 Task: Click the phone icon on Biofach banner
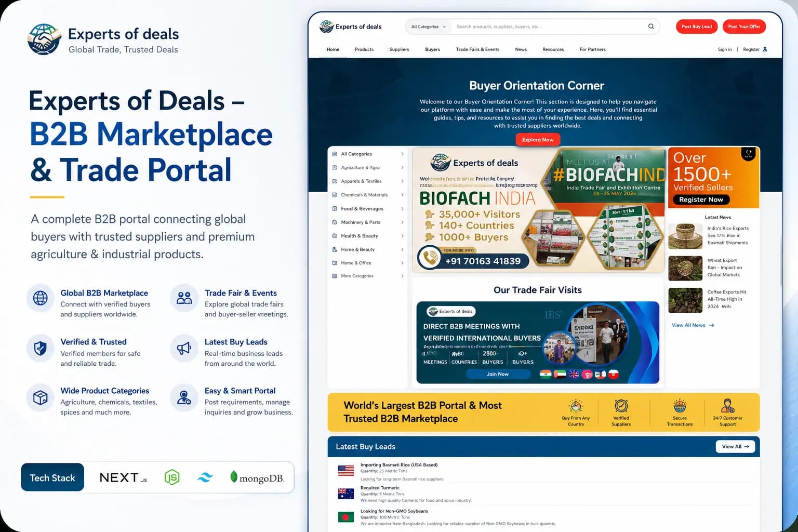430,257
